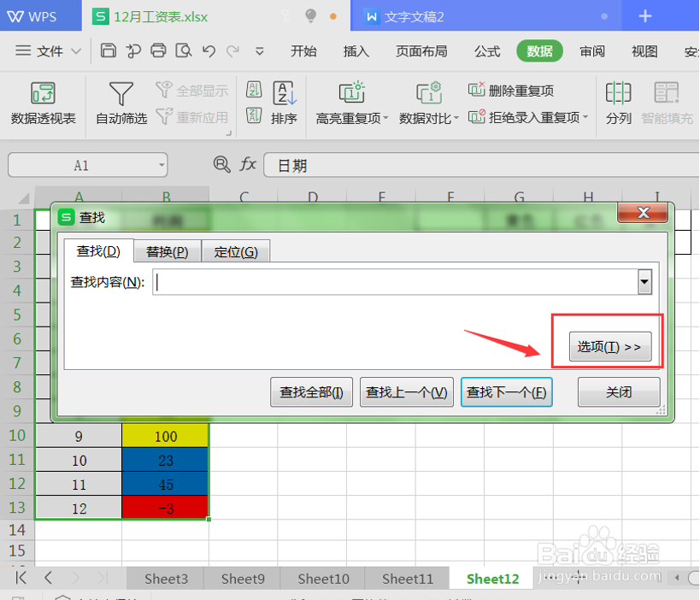This screenshot has width=700, height=600.
Task: Click Find Previous (查找上一个) button
Action: 407,392
